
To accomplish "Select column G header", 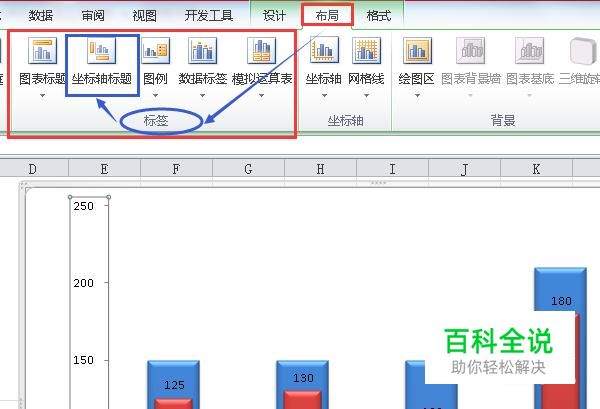I will coord(248,169).
